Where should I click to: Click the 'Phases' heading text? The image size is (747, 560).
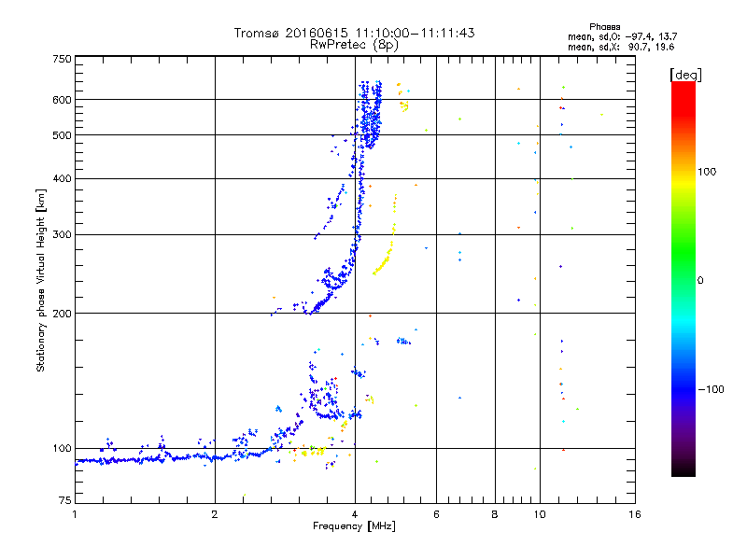pos(604,27)
